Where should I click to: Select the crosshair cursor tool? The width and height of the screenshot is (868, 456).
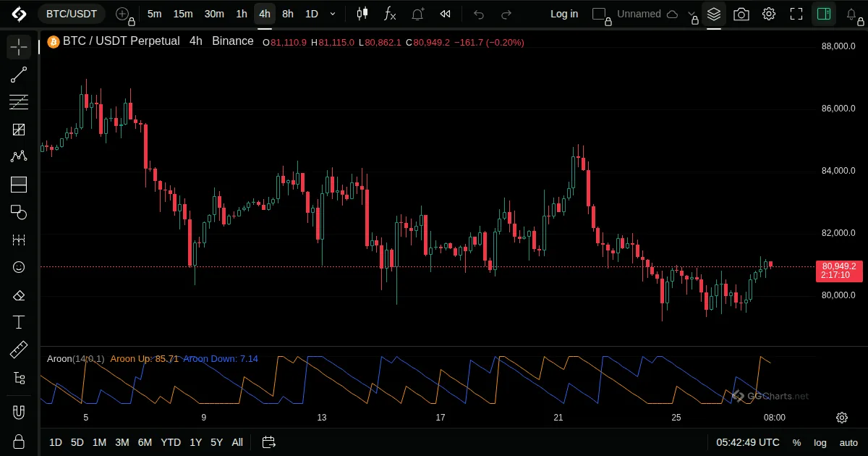pyautogui.click(x=19, y=47)
